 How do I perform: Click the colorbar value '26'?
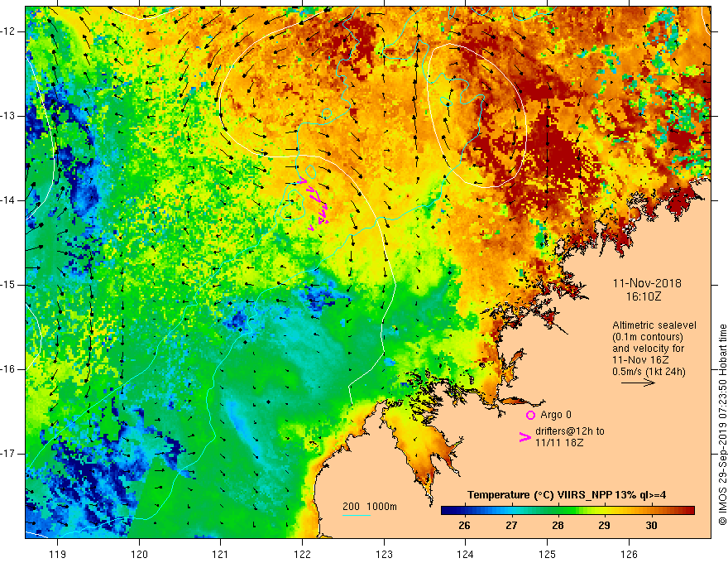pyautogui.click(x=464, y=526)
